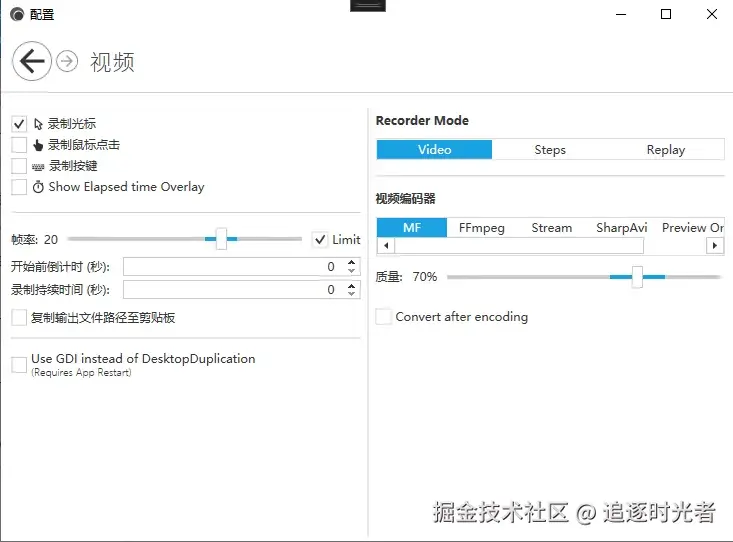
Task: Select the SharpAvi encoder tab
Action: pyautogui.click(x=621, y=228)
